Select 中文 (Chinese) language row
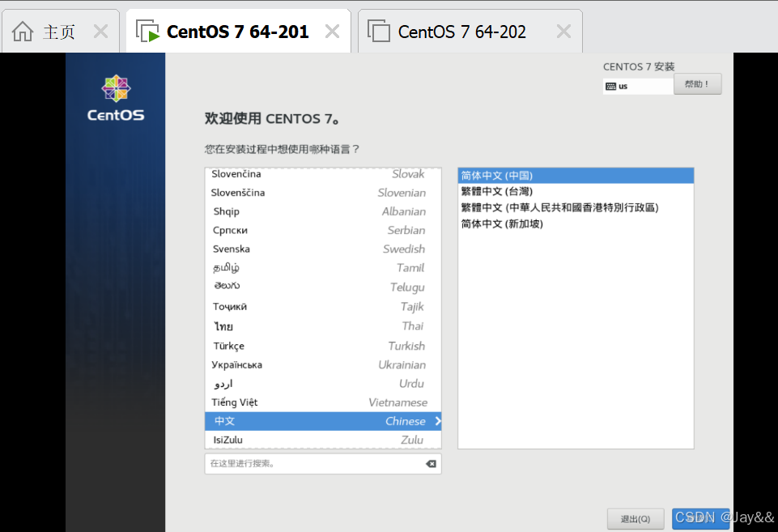The width and height of the screenshot is (778, 532). [323, 421]
